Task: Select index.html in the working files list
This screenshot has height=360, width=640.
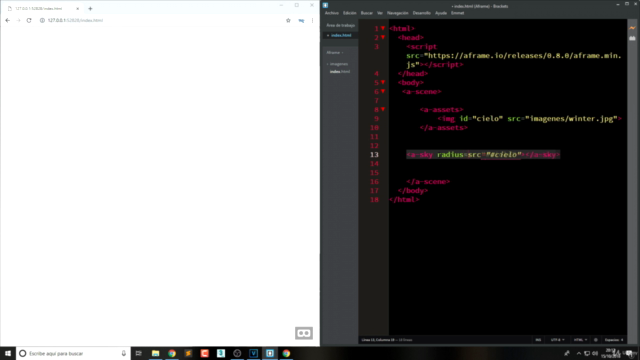Action: [341, 36]
